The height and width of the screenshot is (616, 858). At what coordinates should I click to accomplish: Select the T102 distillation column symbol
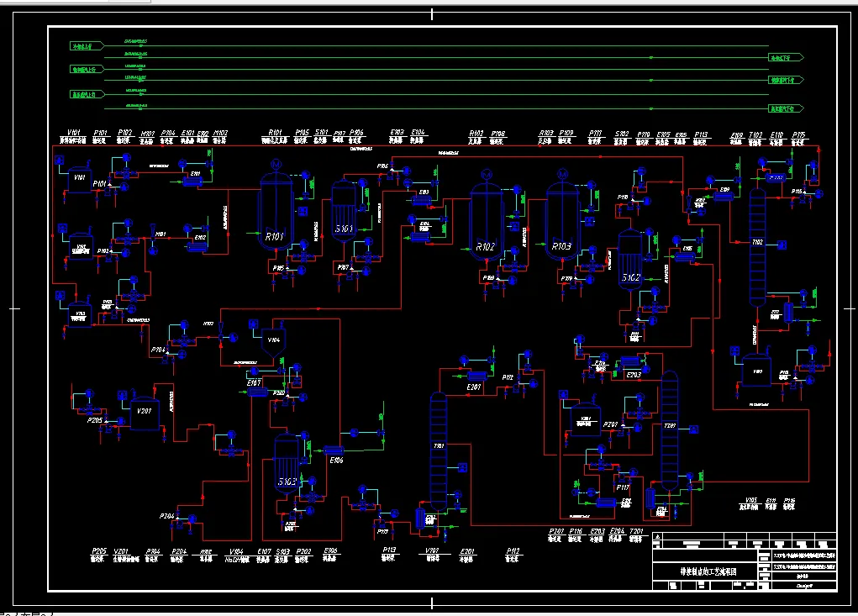(757, 248)
